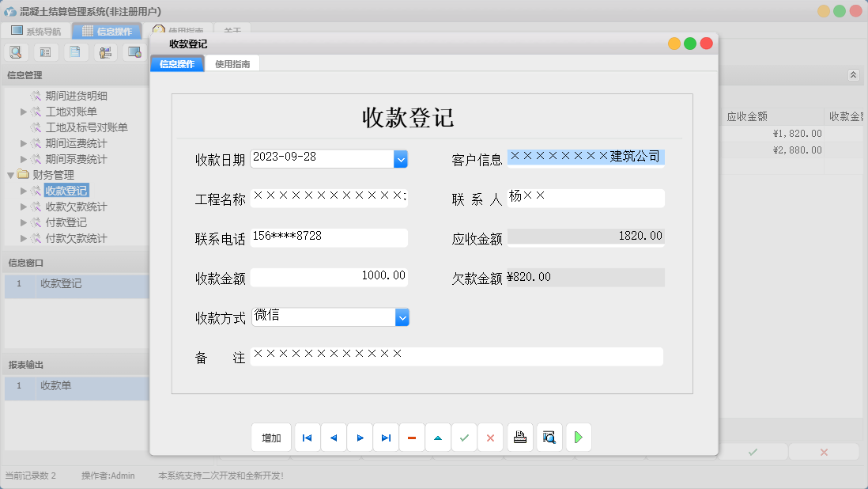The height and width of the screenshot is (489, 868).
Task: Go to the previous record
Action: click(x=333, y=437)
